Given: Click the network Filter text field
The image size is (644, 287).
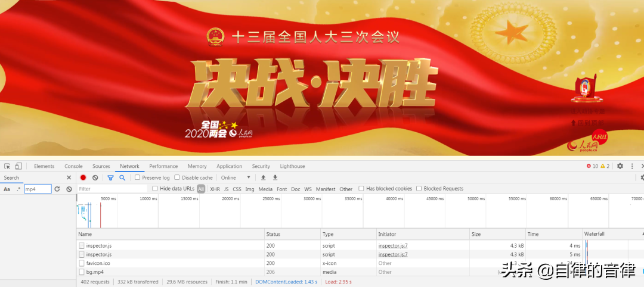Looking at the screenshot, I should pyautogui.click(x=112, y=189).
